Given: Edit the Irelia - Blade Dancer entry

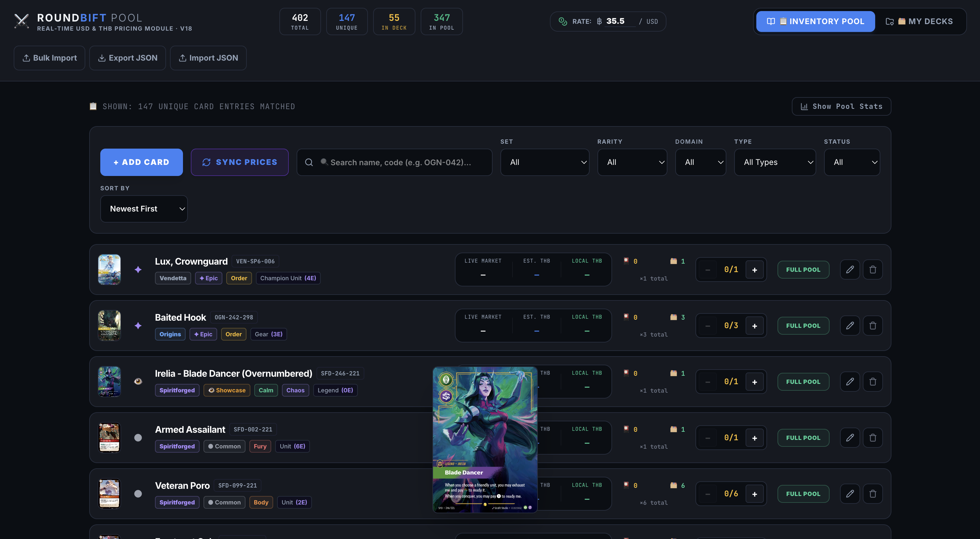Looking at the screenshot, I should pos(849,381).
